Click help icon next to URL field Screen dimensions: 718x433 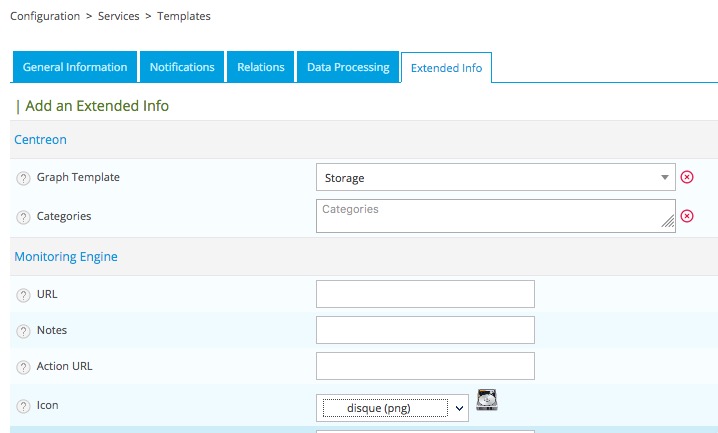(x=23, y=295)
